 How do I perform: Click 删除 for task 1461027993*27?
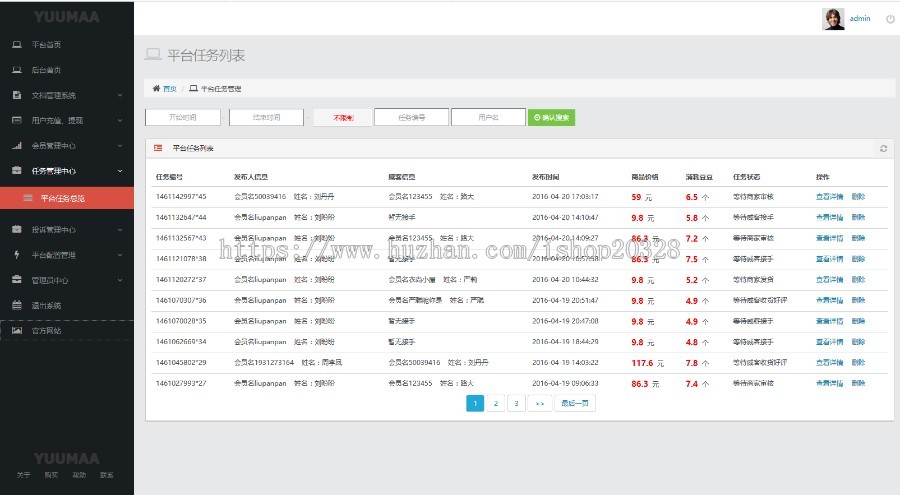coord(858,383)
